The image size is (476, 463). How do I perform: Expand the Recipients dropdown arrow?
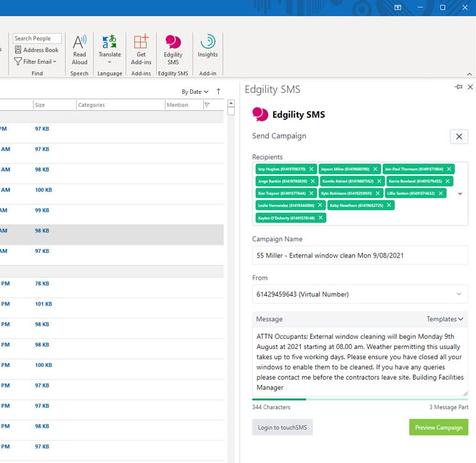coord(460,194)
